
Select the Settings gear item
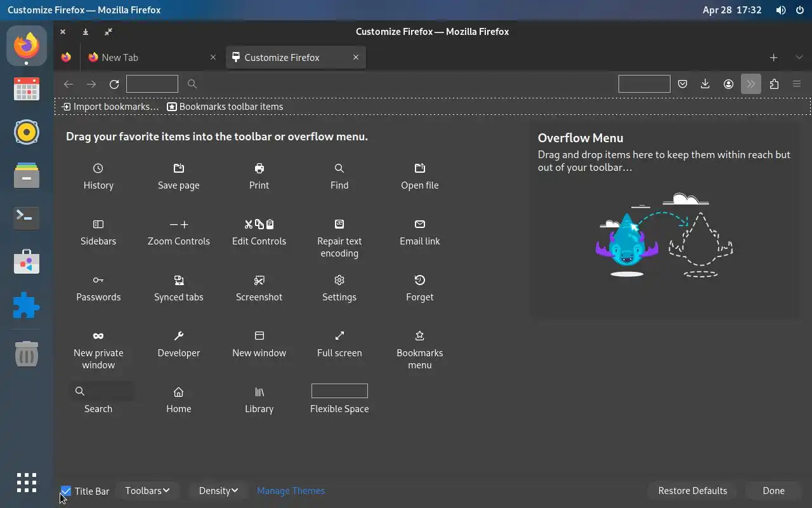tap(339, 288)
